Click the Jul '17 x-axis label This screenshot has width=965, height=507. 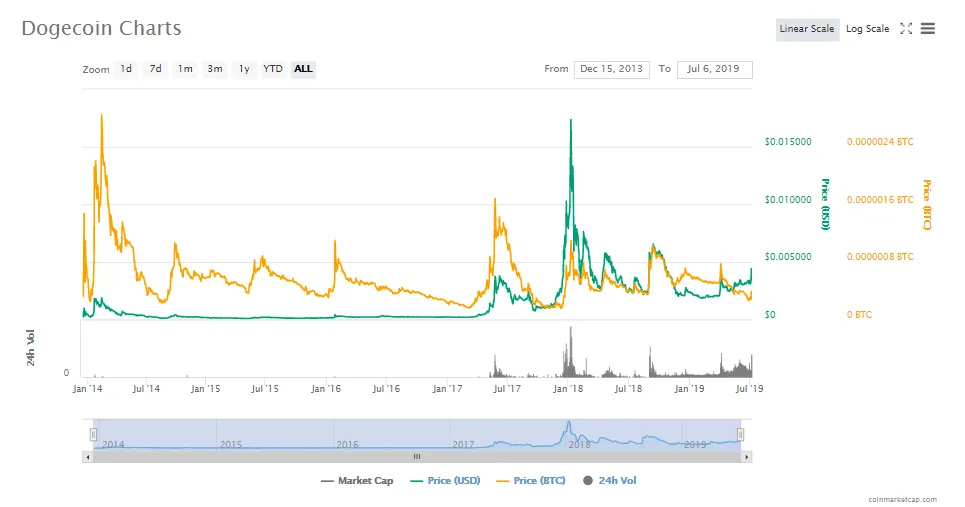click(507, 389)
